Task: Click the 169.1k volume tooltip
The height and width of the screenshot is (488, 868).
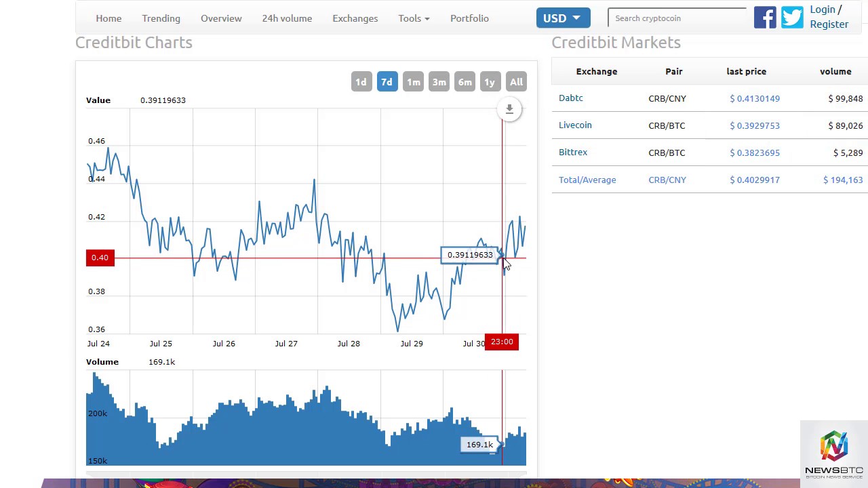Action: coord(479,445)
